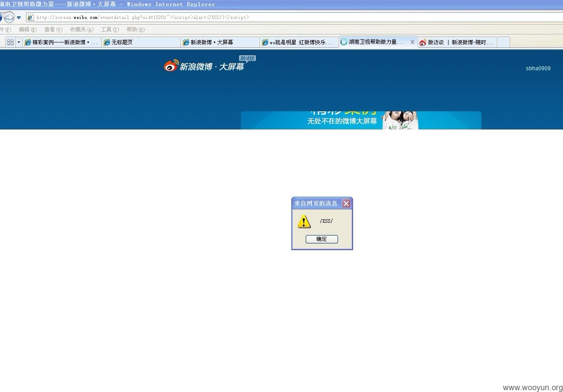Close the 来自网页的消息 dialog
This screenshot has height=392, width=563.
pyautogui.click(x=346, y=203)
